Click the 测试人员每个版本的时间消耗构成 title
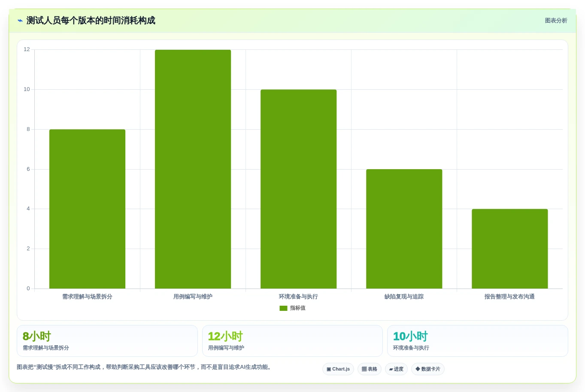The height and width of the screenshot is (392, 585). coord(91,21)
